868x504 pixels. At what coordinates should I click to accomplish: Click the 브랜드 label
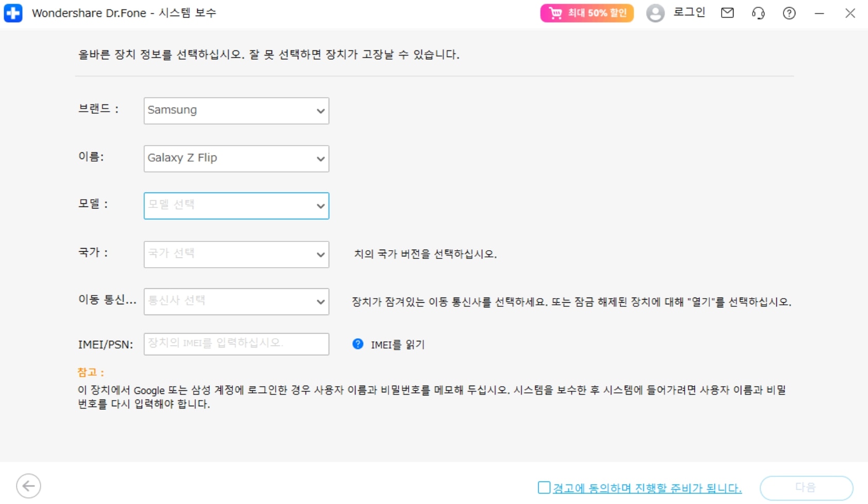98,109
